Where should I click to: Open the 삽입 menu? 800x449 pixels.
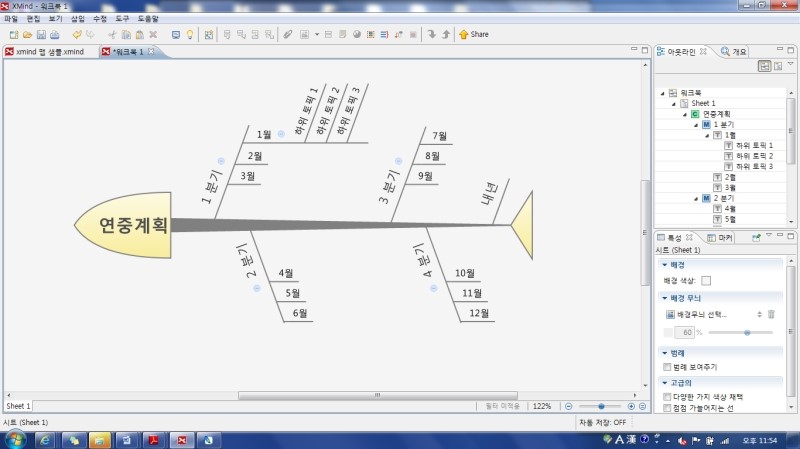click(x=77, y=19)
